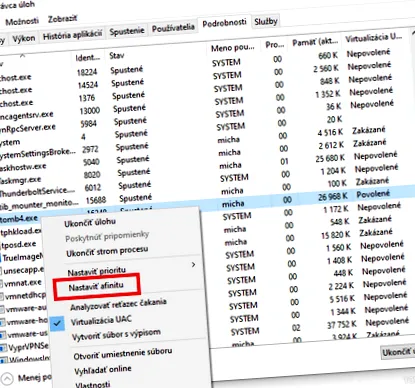Select the SystemSettingsBroke... process row
The image size is (415, 388).
[x=38, y=154]
